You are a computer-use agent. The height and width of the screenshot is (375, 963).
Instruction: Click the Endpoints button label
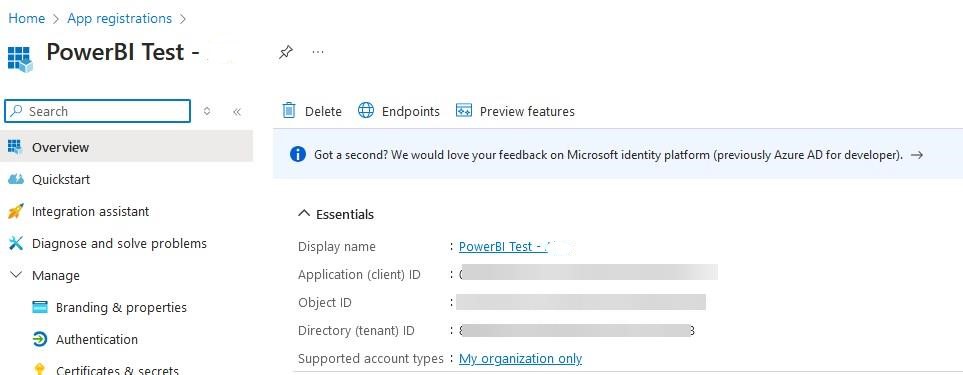click(x=411, y=111)
